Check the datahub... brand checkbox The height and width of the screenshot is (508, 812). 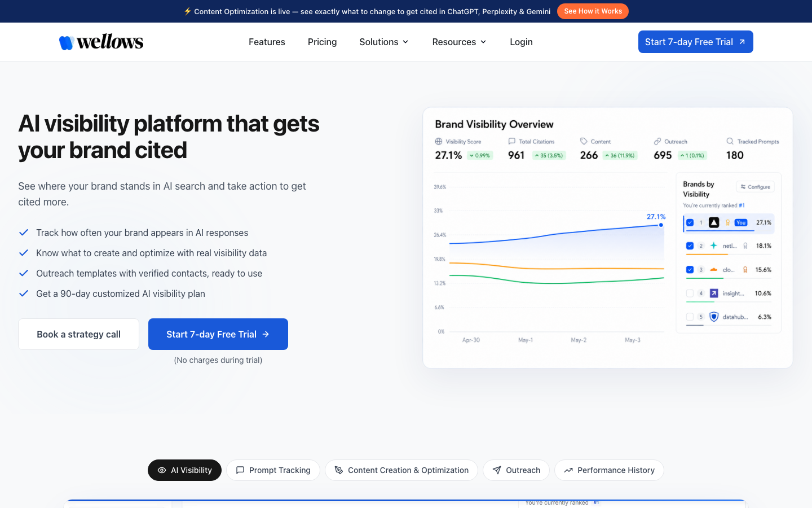pos(690,317)
